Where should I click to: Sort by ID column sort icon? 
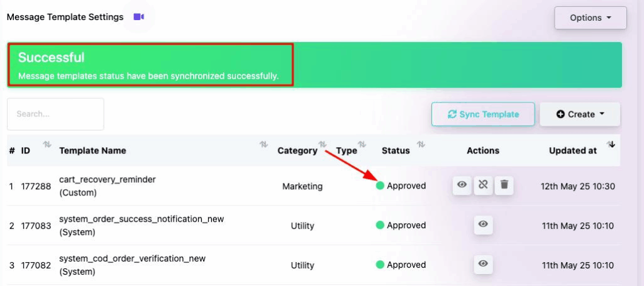click(47, 145)
